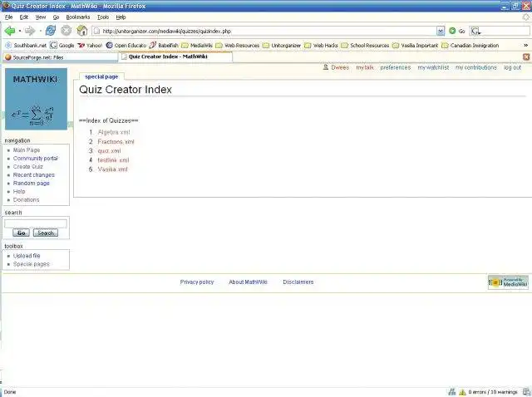Open the Vasilia Important bookmark folder
532x397 pixels.
tap(415, 45)
